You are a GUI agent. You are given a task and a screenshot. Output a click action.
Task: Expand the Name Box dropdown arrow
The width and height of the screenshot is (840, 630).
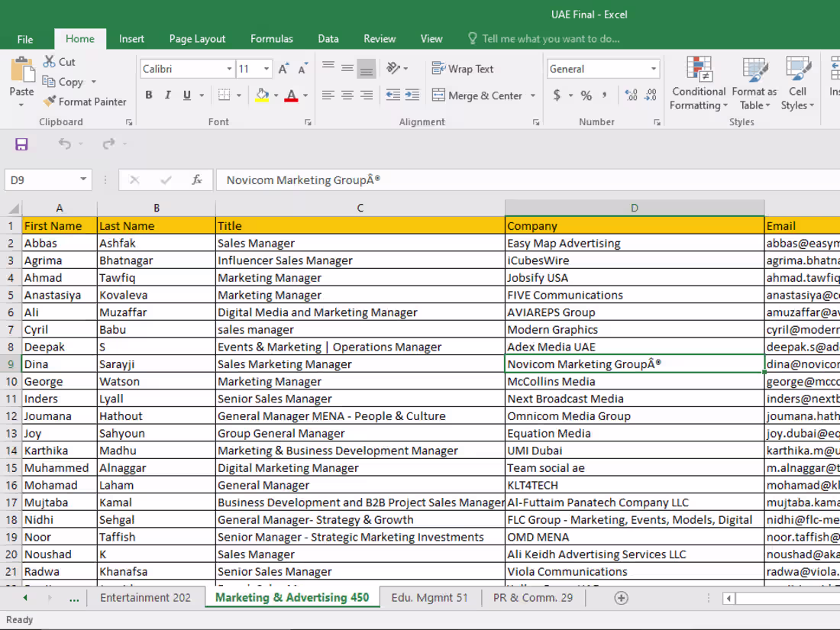click(x=83, y=180)
